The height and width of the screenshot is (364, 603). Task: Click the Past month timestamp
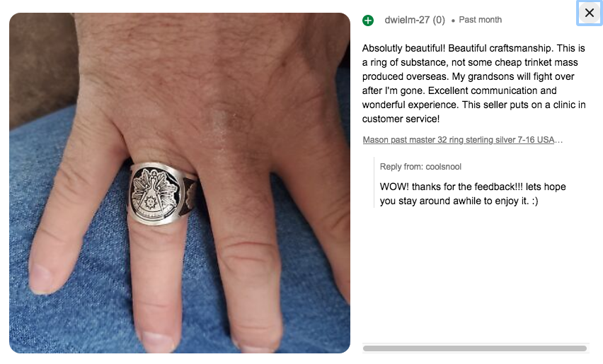click(481, 20)
